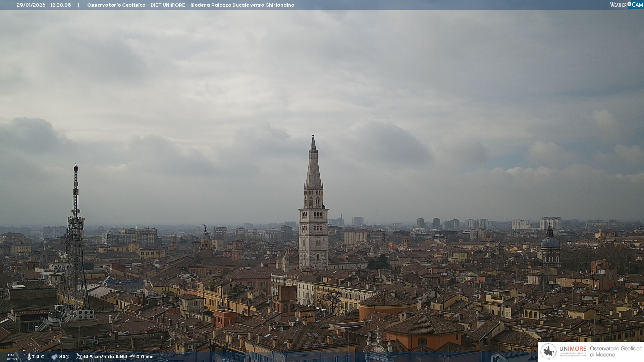Click the CAM blue badge text
Image resolution: width=644 pixels, height=362 pixels.
[637, 5]
